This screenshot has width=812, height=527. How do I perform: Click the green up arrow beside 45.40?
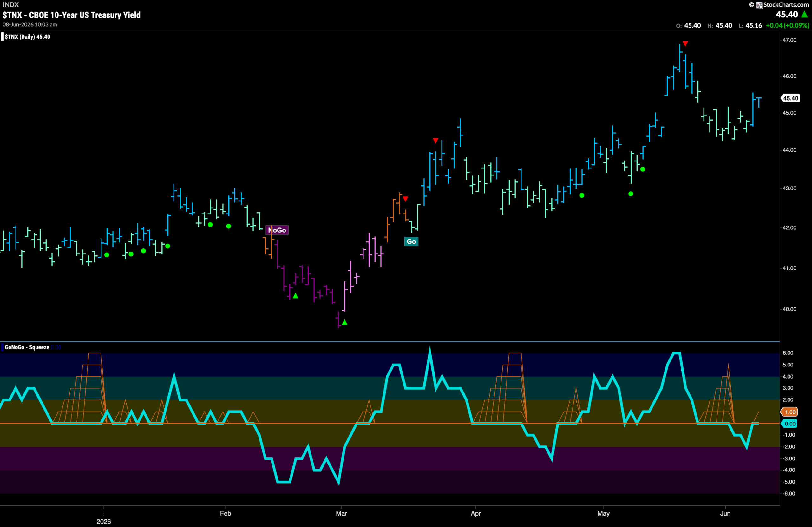click(x=805, y=14)
